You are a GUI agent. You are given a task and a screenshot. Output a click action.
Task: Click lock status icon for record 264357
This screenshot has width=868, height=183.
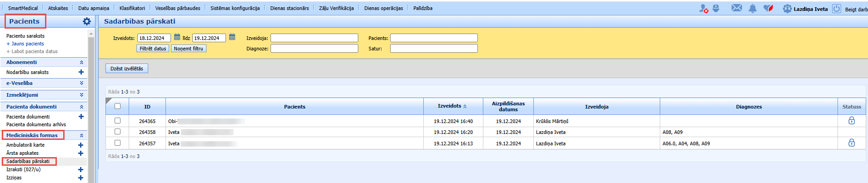852,143
